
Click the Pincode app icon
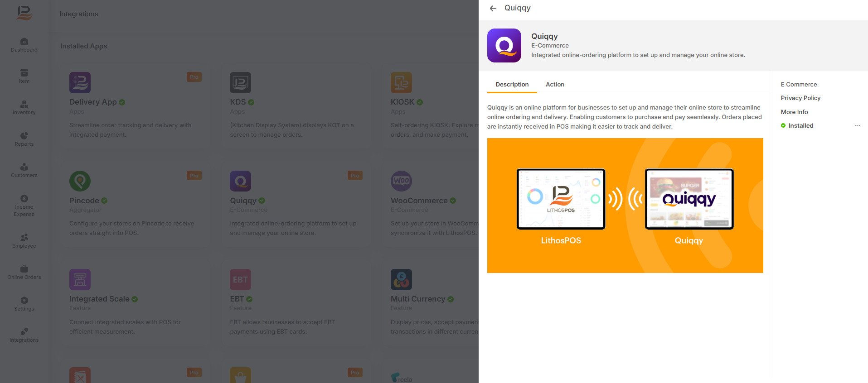(80, 181)
